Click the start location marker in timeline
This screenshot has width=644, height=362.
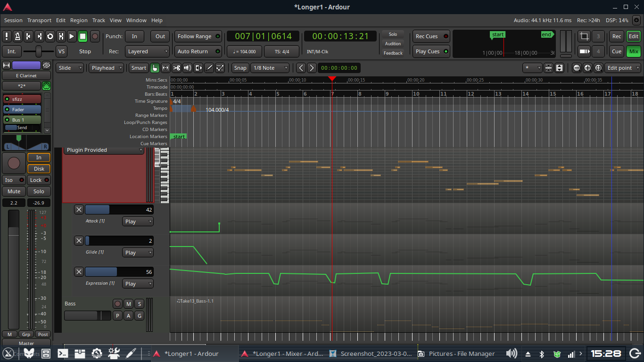[179, 137]
